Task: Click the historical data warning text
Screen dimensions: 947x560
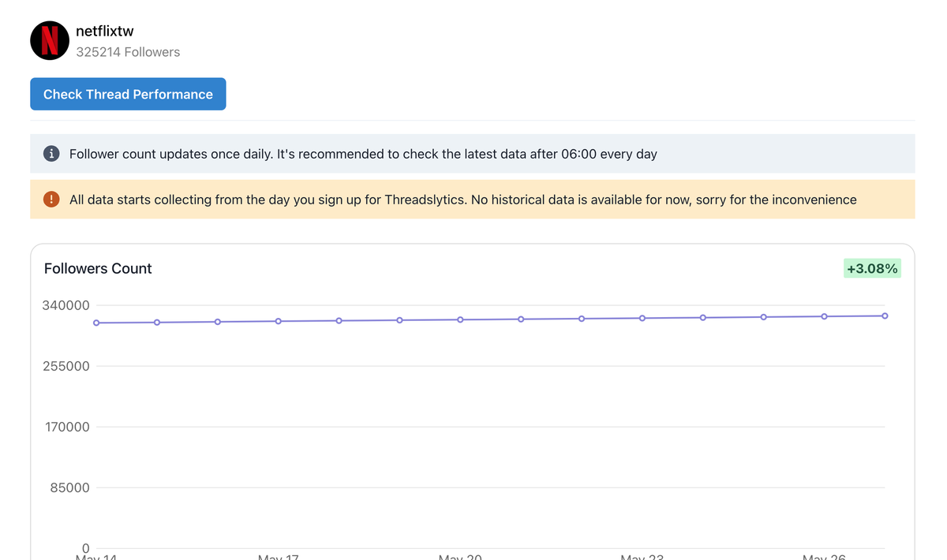Action: pyautogui.click(x=462, y=200)
